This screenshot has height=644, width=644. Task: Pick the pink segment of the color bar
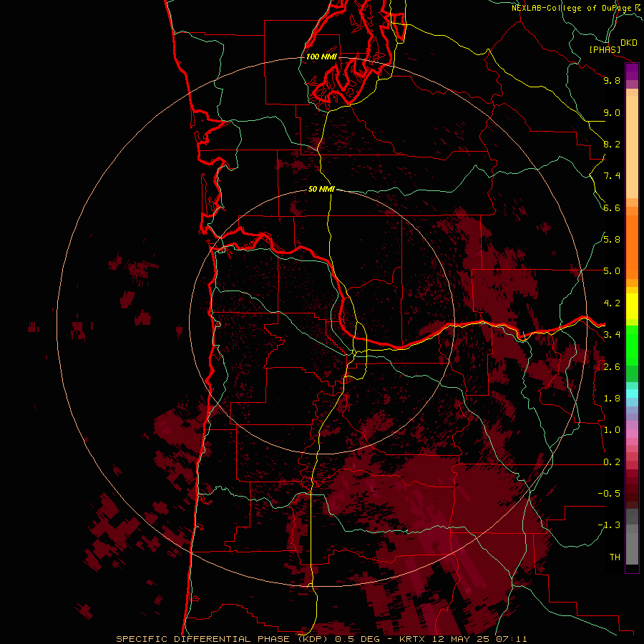point(632,434)
